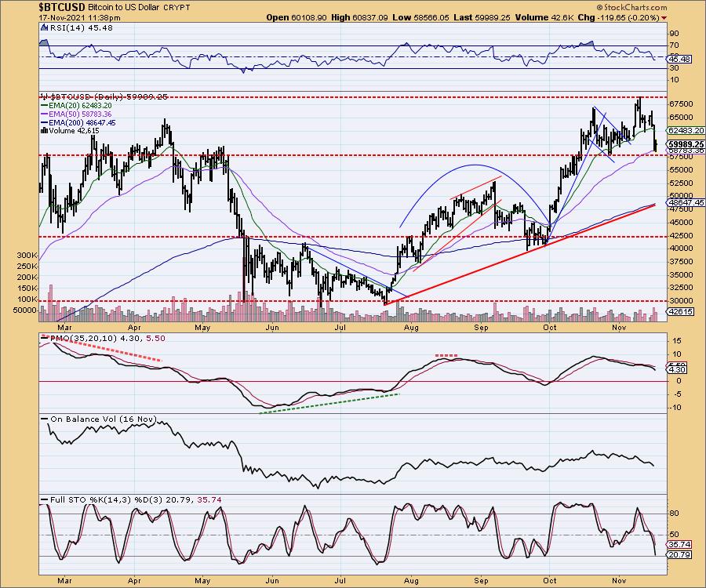Screen dimensions: 706x588
Task: Click the 35.74 stochastic %D tag
Action: point(680,544)
